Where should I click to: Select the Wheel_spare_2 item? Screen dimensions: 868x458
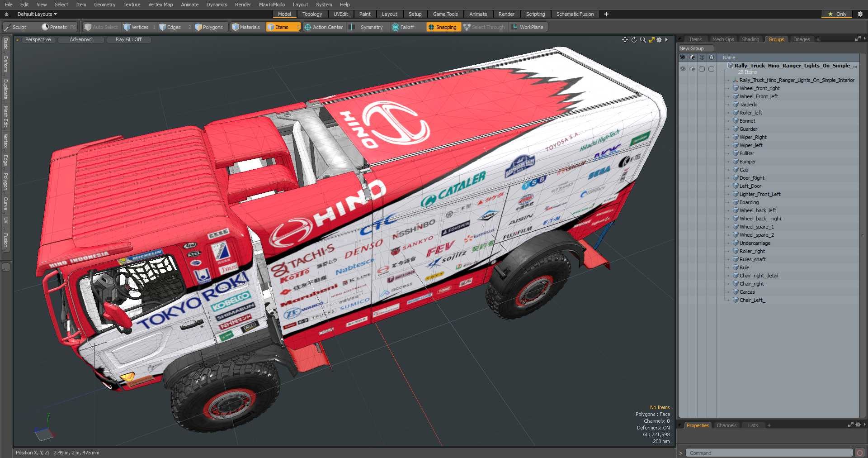click(x=756, y=235)
